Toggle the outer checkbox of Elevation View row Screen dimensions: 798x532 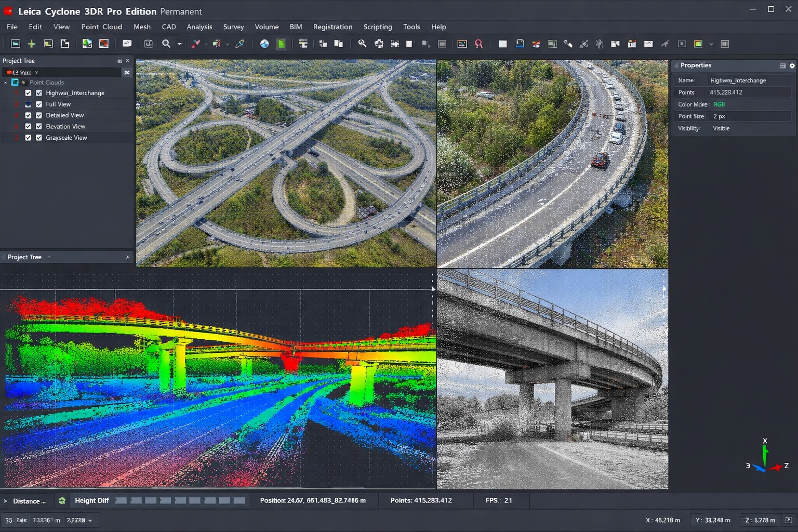pos(28,127)
